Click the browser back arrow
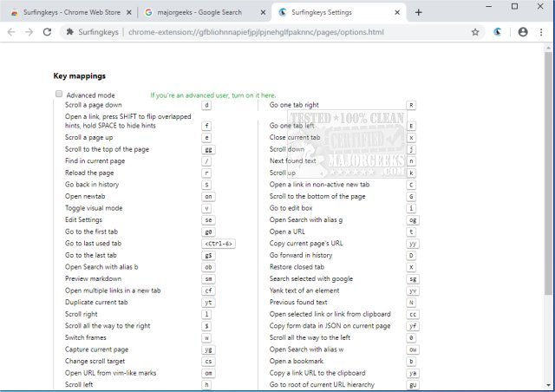The width and height of the screenshot is (555, 392). pos(10,31)
